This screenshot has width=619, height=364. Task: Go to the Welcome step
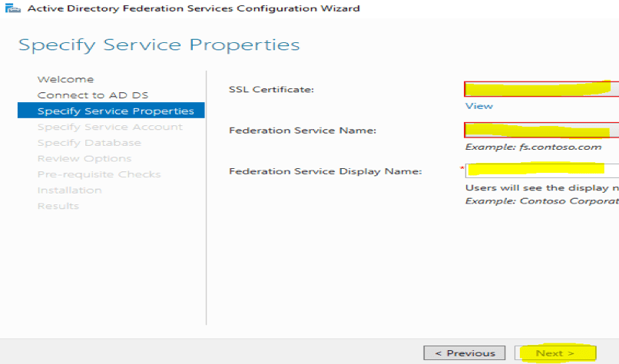point(65,79)
